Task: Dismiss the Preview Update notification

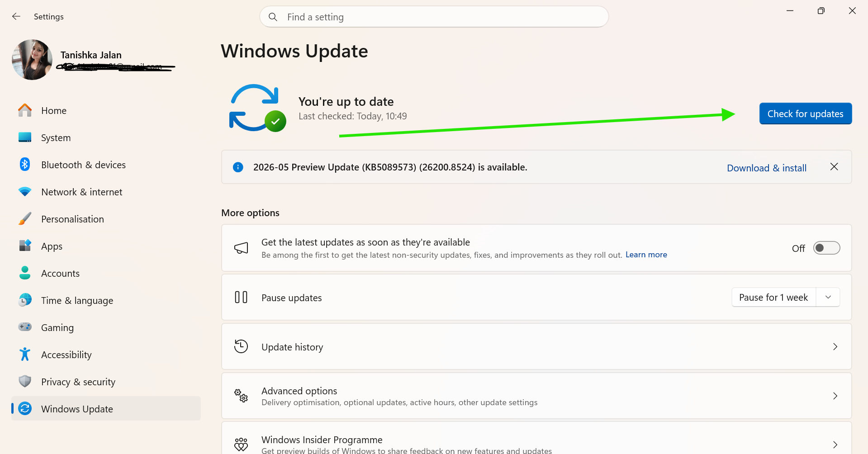Action: 834,167
